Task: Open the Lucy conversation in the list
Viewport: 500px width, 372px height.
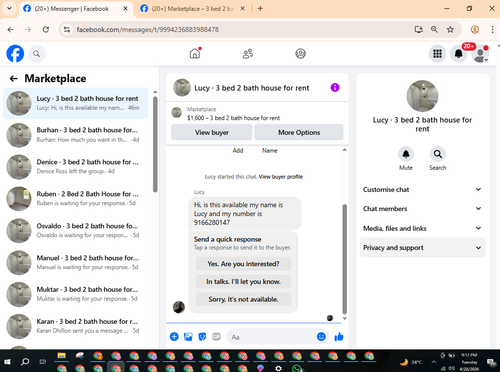Action: pyautogui.click(x=76, y=103)
